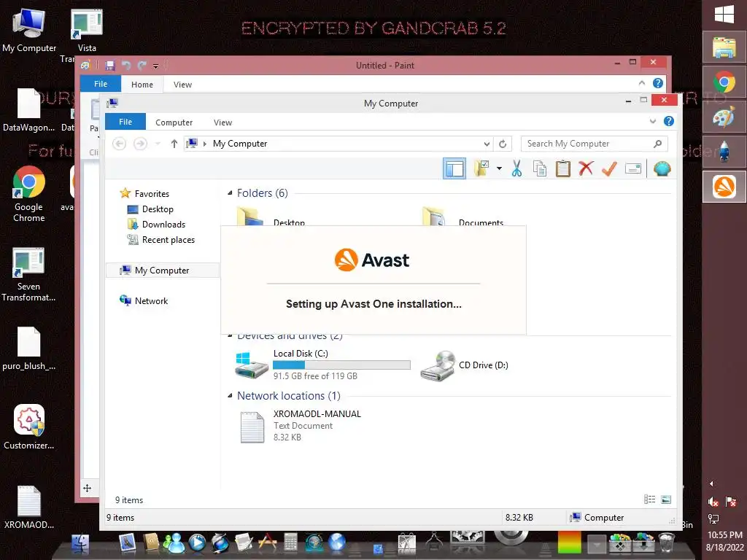Image resolution: width=747 pixels, height=560 pixels.
Task: Click Local Disk (C:) usage bar
Action: 341,365
